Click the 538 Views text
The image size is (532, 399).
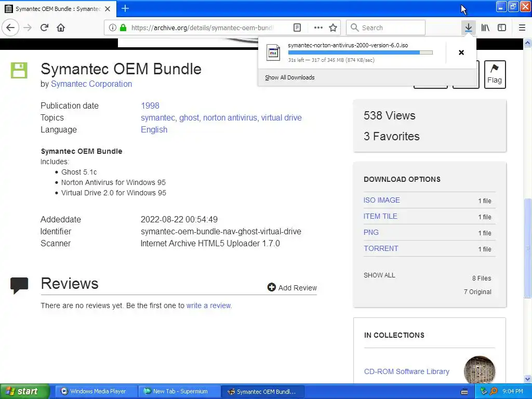click(x=390, y=115)
